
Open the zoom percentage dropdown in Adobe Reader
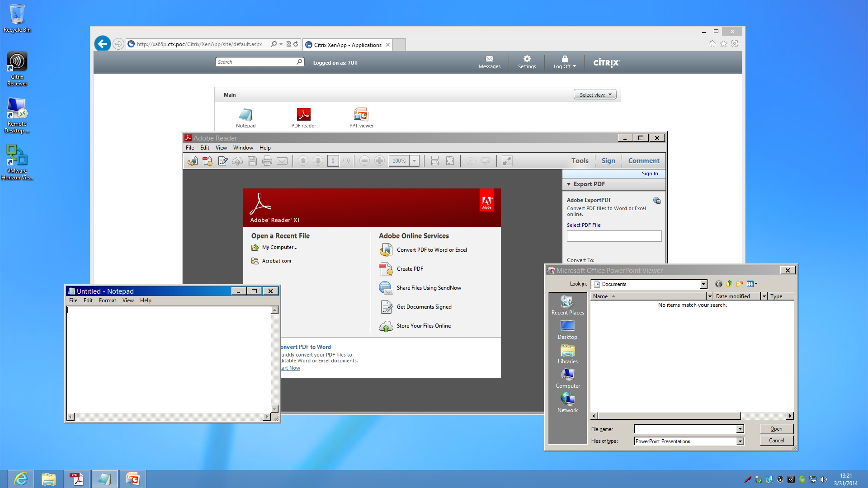pyautogui.click(x=415, y=161)
